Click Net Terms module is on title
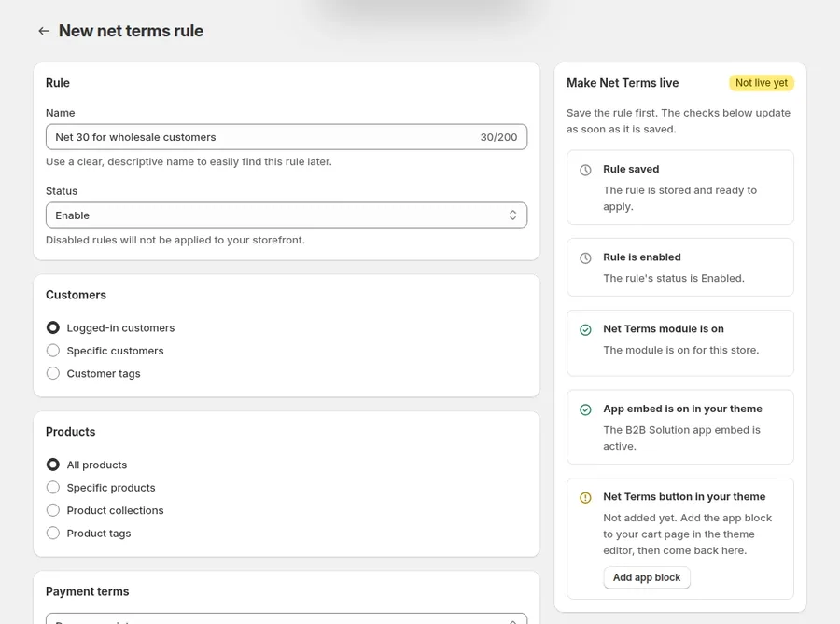 click(664, 328)
